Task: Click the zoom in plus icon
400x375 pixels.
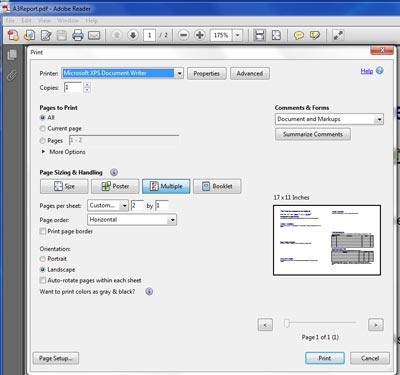Action: 199,35
